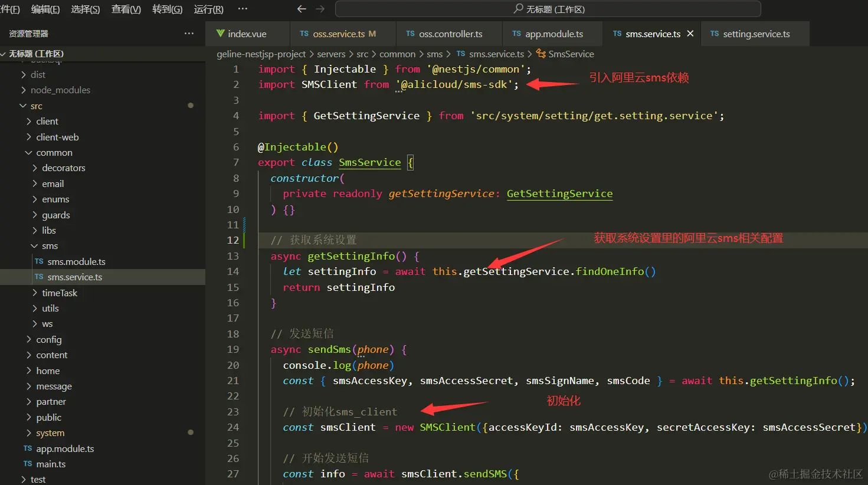This screenshot has width=868, height=485.
Task: Click line number 12 in the gutter
Action: [x=233, y=240]
